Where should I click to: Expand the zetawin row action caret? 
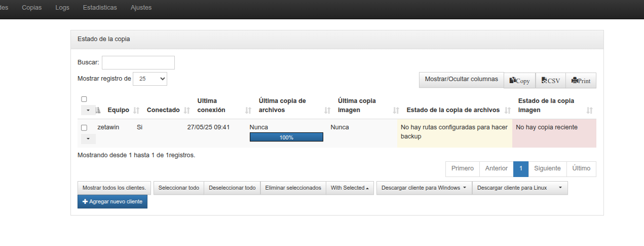coord(88,138)
